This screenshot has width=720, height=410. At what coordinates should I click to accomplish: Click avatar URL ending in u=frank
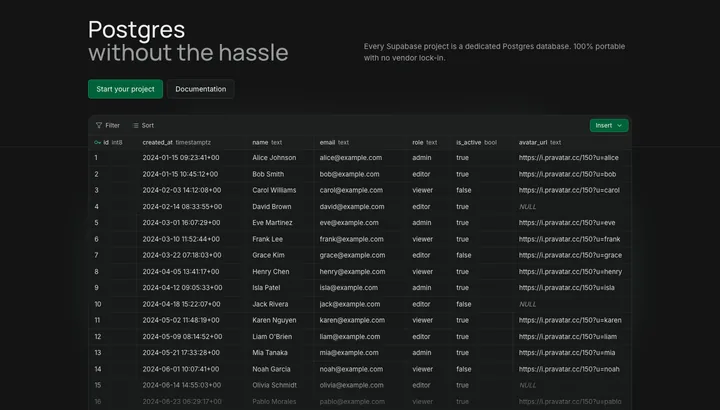(x=569, y=239)
